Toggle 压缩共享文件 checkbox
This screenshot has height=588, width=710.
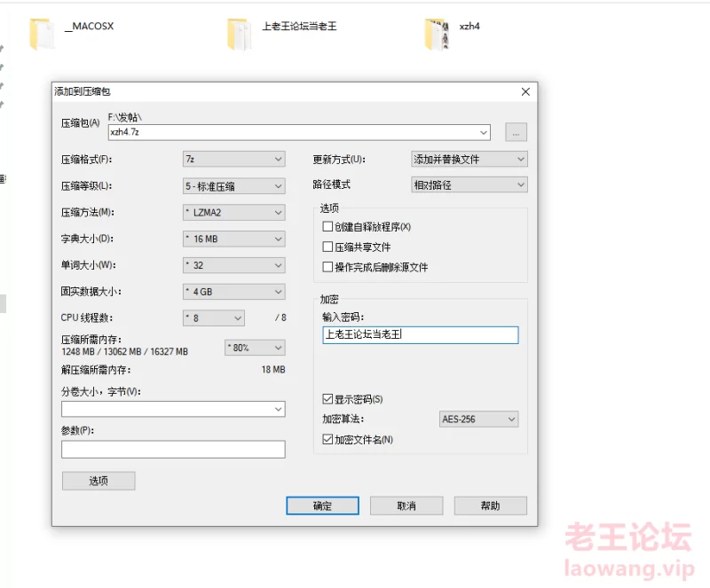click(327, 247)
